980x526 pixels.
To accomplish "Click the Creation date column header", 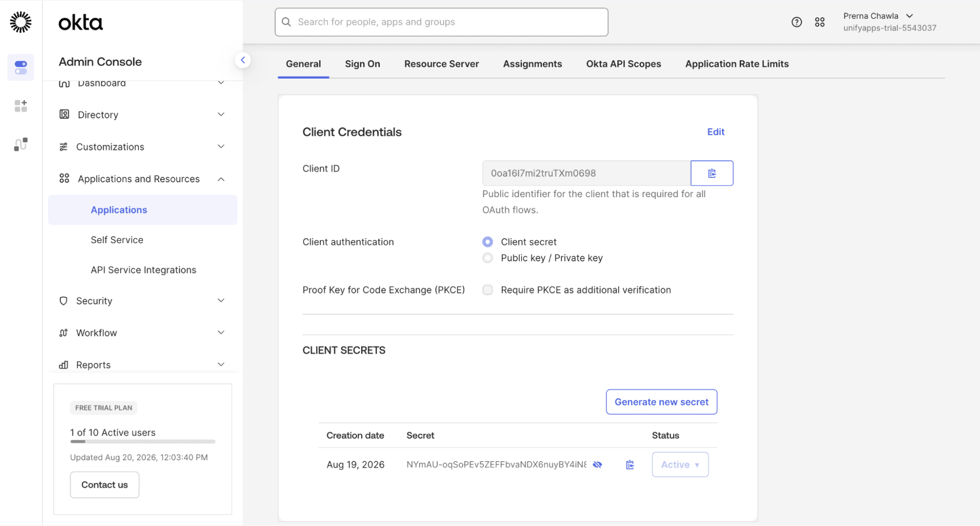I will 355,436.
